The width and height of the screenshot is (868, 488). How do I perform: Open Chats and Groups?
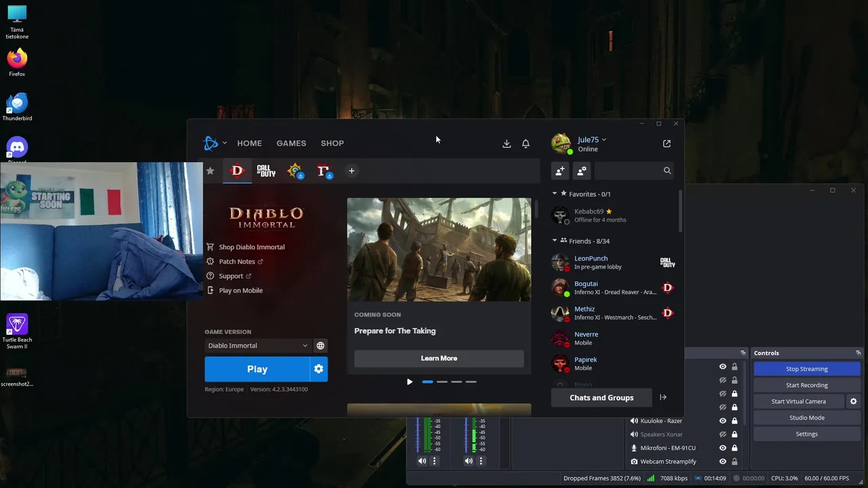tap(601, 398)
